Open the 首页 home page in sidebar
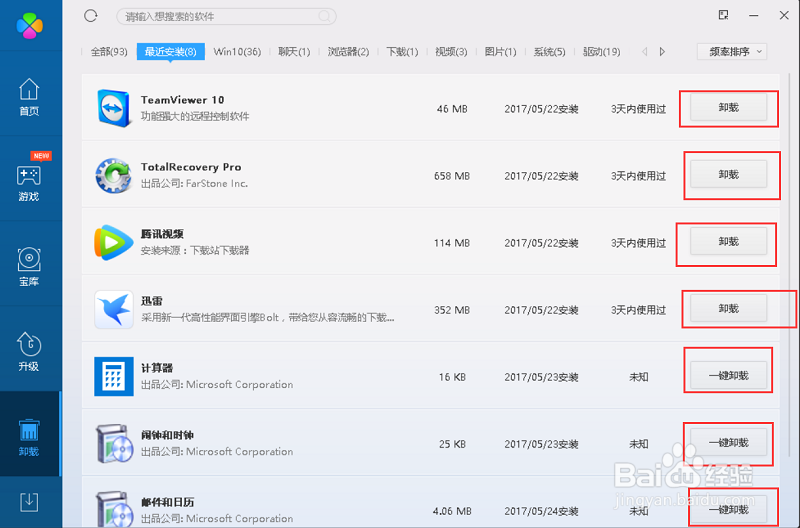Screen dimensions: 800x528 pos(29,97)
